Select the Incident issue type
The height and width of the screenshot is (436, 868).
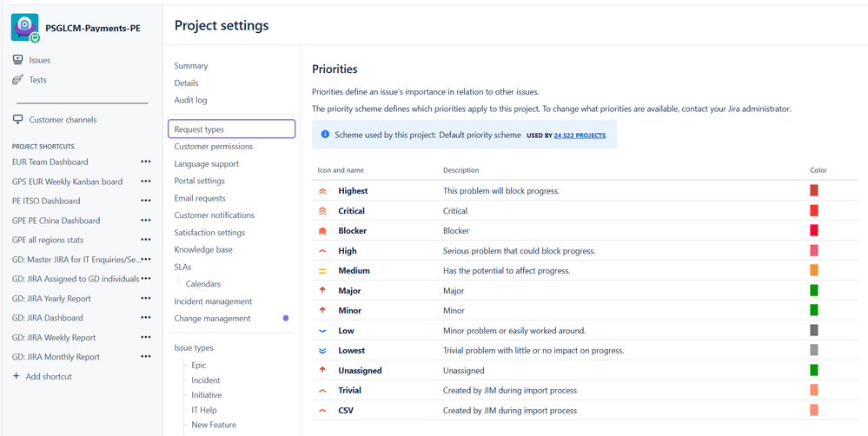pos(206,380)
